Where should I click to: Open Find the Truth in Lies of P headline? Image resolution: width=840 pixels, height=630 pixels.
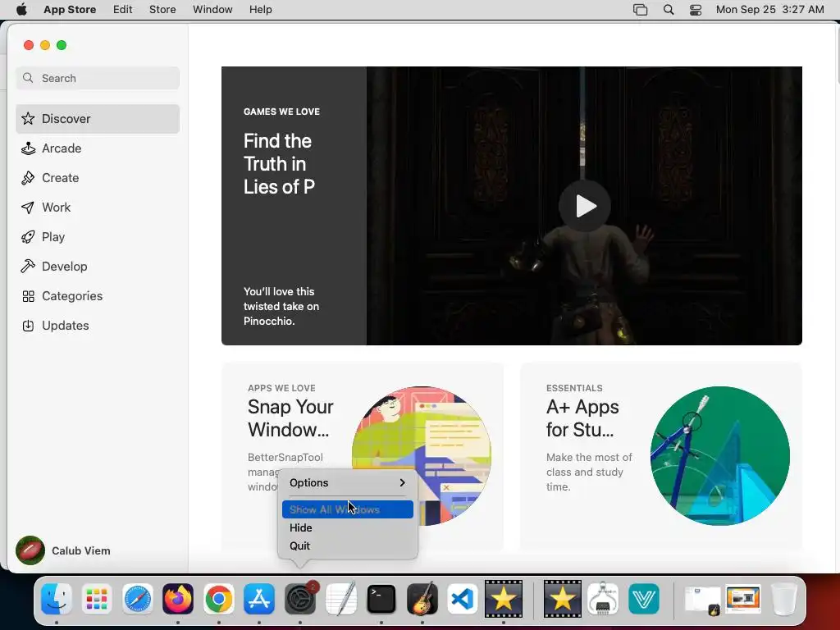pos(279,164)
